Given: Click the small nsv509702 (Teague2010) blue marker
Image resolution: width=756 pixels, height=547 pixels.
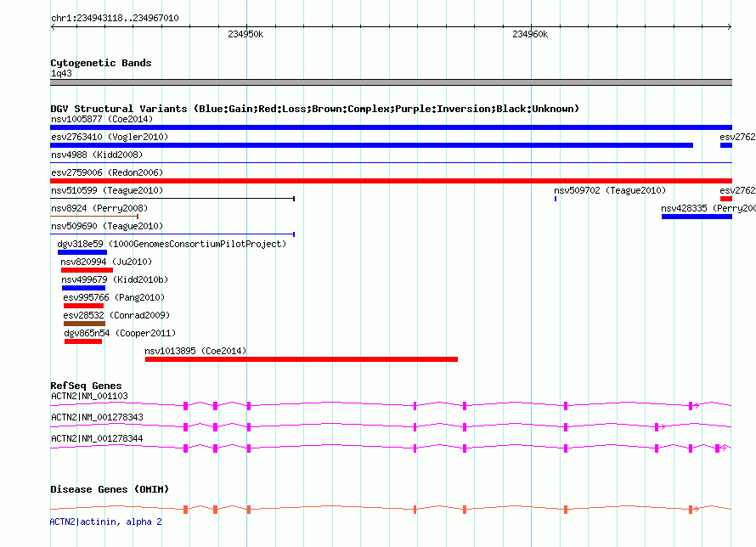Looking at the screenshot, I should 556,199.
